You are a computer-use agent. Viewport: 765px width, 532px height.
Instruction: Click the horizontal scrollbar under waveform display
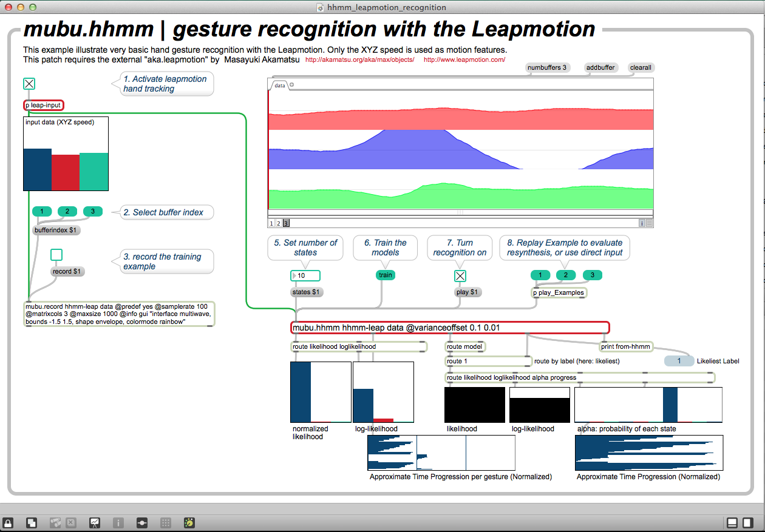pos(460,212)
